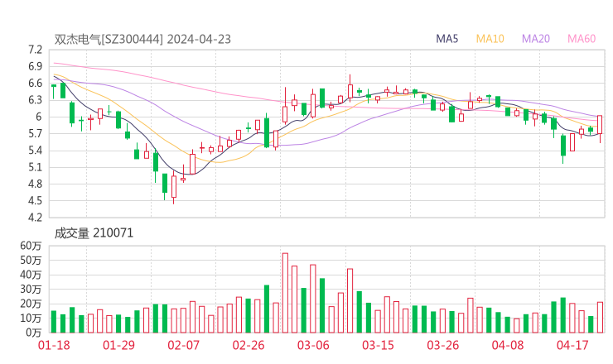Click the 01-18 date axis label

54,345
